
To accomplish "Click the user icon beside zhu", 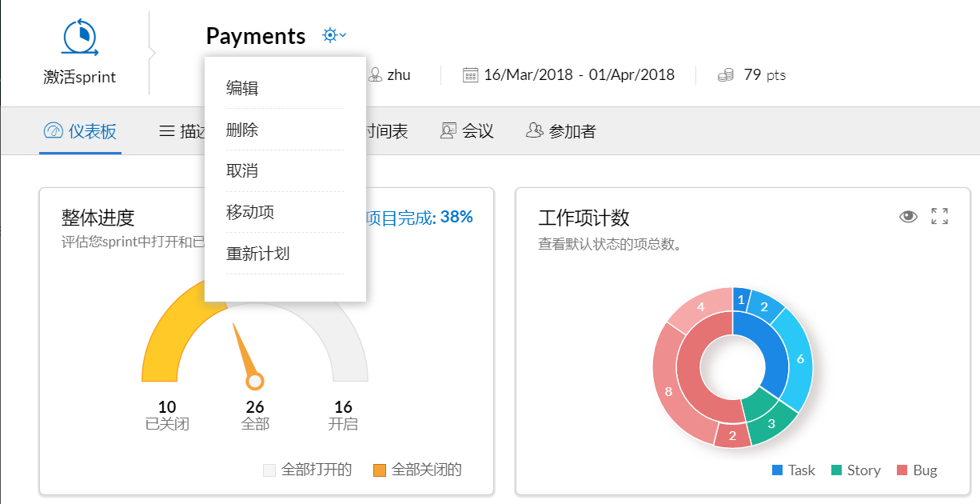I will (x=375, y=75).
